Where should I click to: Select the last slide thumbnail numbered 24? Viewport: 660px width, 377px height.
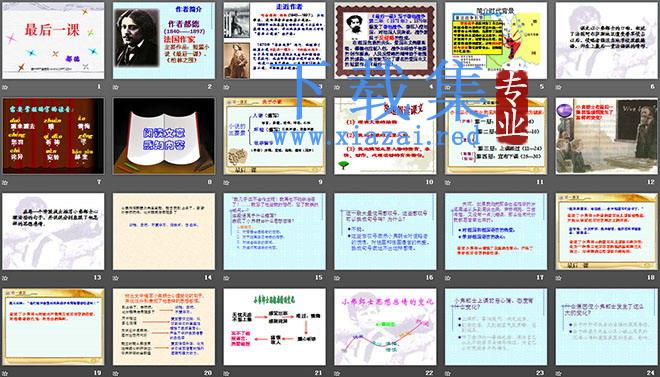click(607, 327)
